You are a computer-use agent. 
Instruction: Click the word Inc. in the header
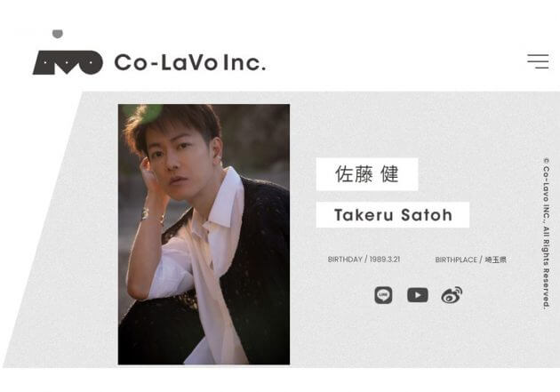pos(245,62)
